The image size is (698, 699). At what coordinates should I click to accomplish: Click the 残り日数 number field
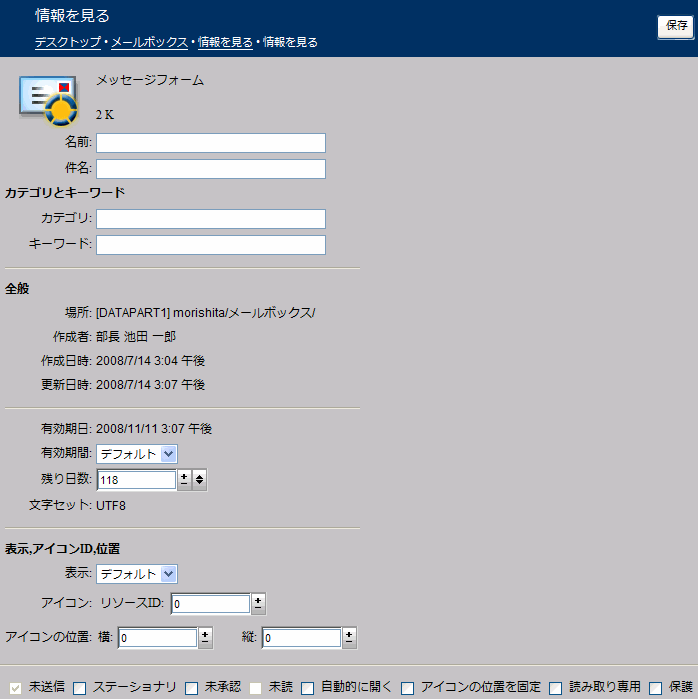tap(136, 480)
